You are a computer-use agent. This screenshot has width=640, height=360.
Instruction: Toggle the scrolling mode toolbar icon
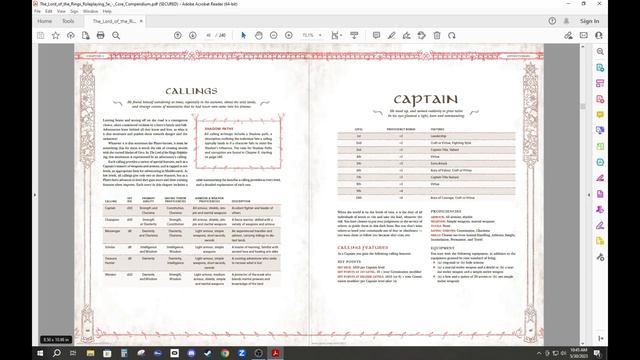354,36
